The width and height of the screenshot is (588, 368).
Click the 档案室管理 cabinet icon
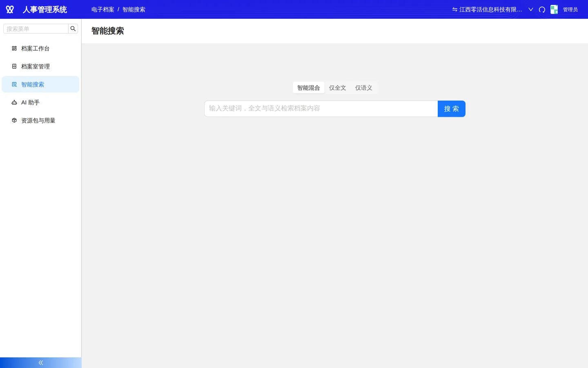tap(14, 66)
